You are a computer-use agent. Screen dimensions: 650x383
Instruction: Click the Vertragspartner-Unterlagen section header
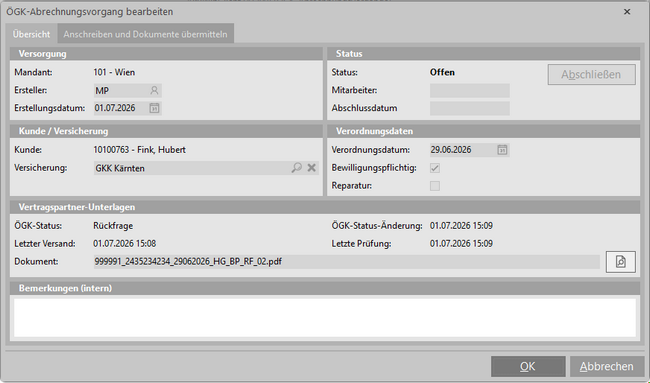click(x=325, y=207)
